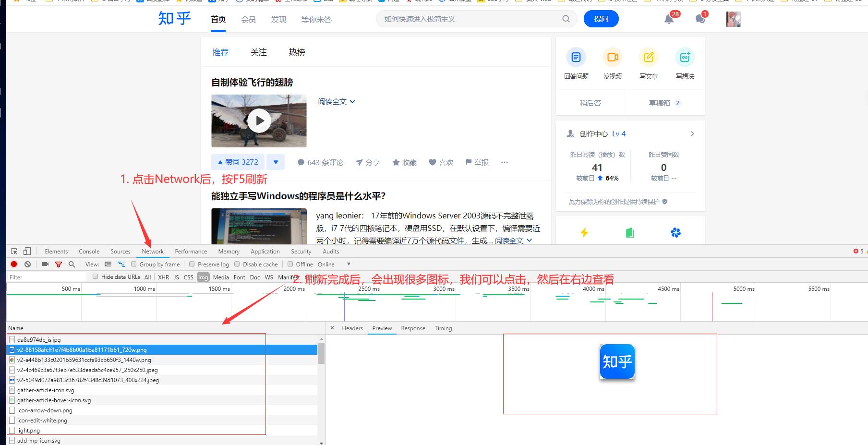Click the yellow lightning bolt icon
The height and width of the screenshot is (445, 868).
[584, 233]
